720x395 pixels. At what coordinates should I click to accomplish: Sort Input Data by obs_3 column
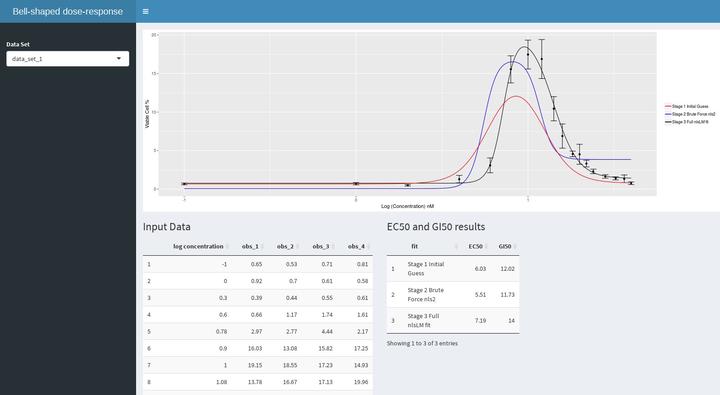(x=321, y=247)
